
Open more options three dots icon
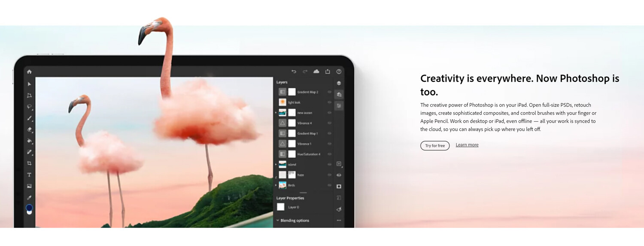coord(339,220)
